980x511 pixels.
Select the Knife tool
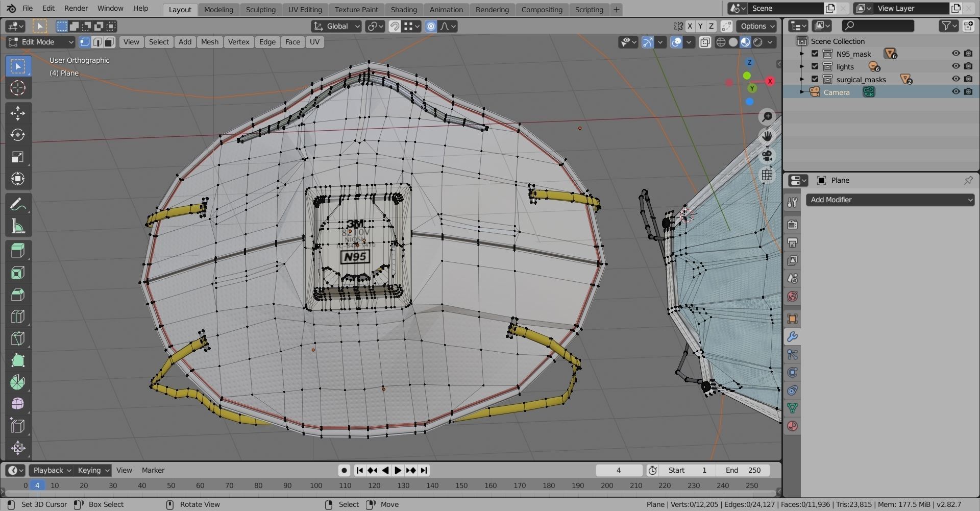[x=18, y=338]
